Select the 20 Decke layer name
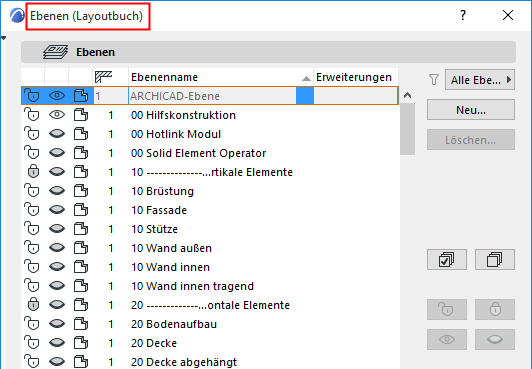 coord(154,343)
